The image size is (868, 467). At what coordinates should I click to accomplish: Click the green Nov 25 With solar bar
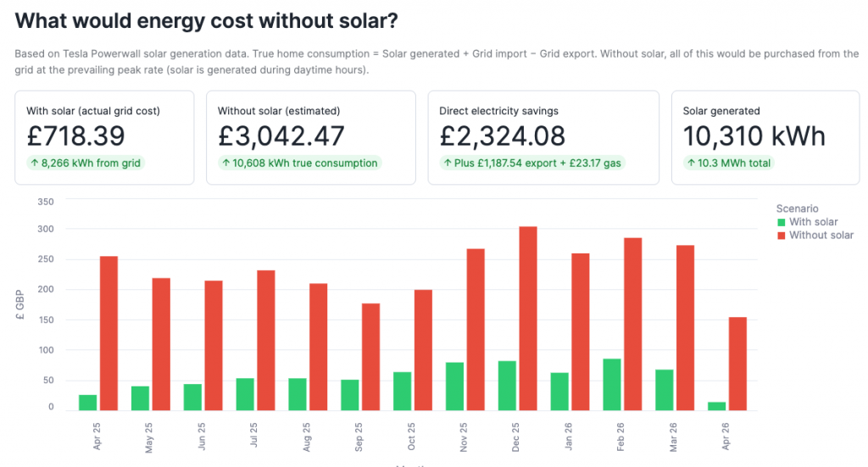(454, 386)
